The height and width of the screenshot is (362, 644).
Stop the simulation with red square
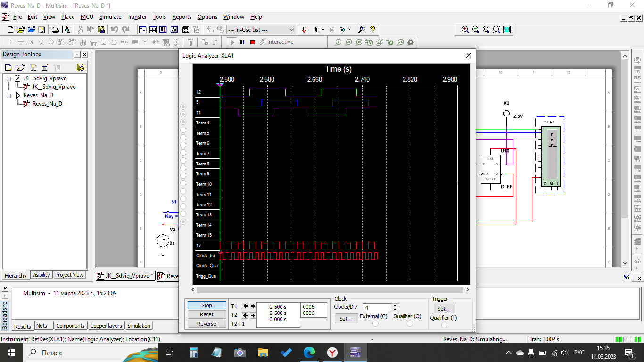253,42
